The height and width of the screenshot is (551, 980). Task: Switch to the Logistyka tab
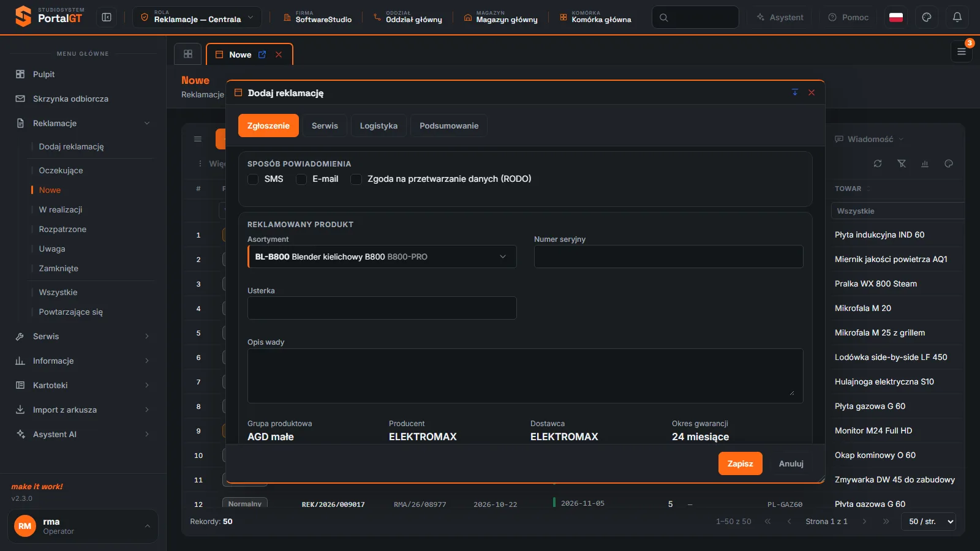[379, 126]
